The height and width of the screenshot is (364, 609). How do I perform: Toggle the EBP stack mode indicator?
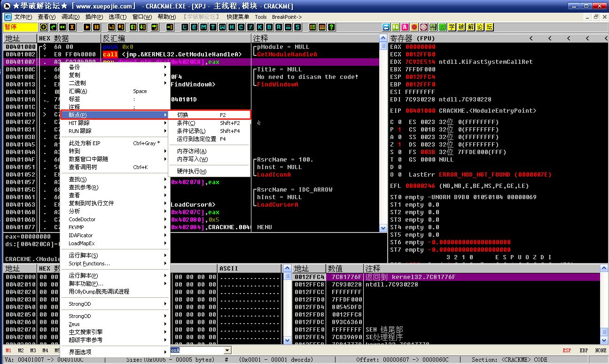[583, 350]
